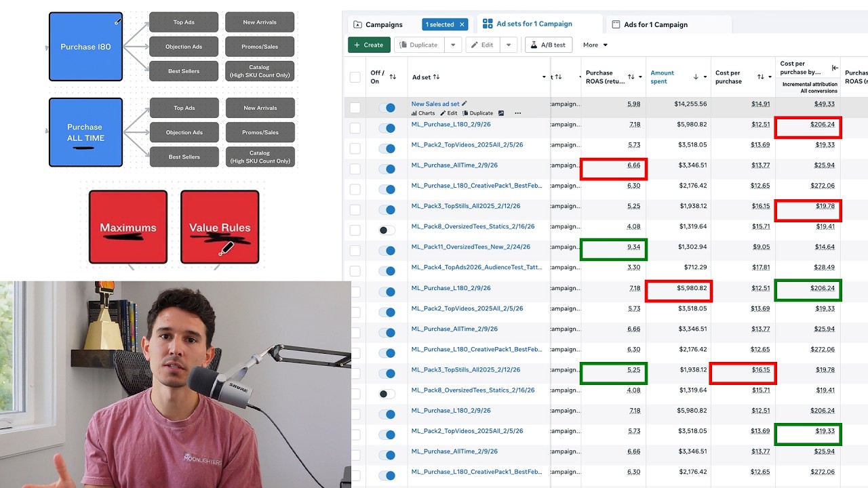Sort by the Ad set column arrows
The height and width of the screenshot is (488, 868).
click(x=436, y=77)
